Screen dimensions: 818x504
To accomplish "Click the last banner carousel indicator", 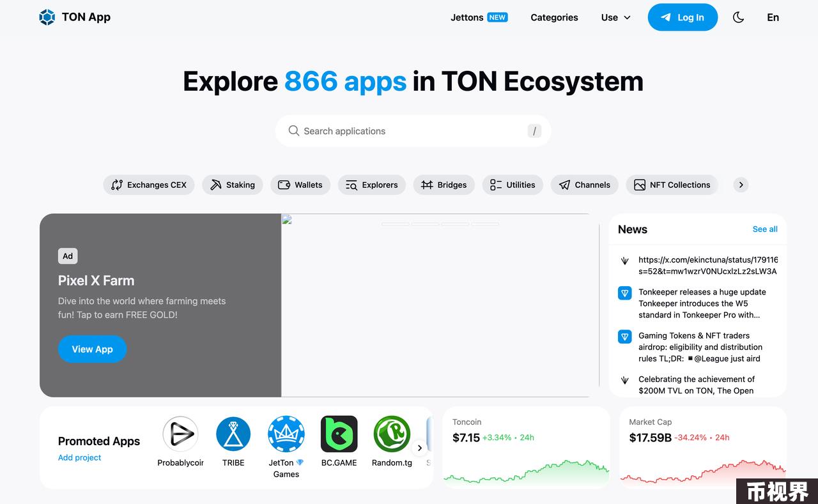I will coord(485,224).
